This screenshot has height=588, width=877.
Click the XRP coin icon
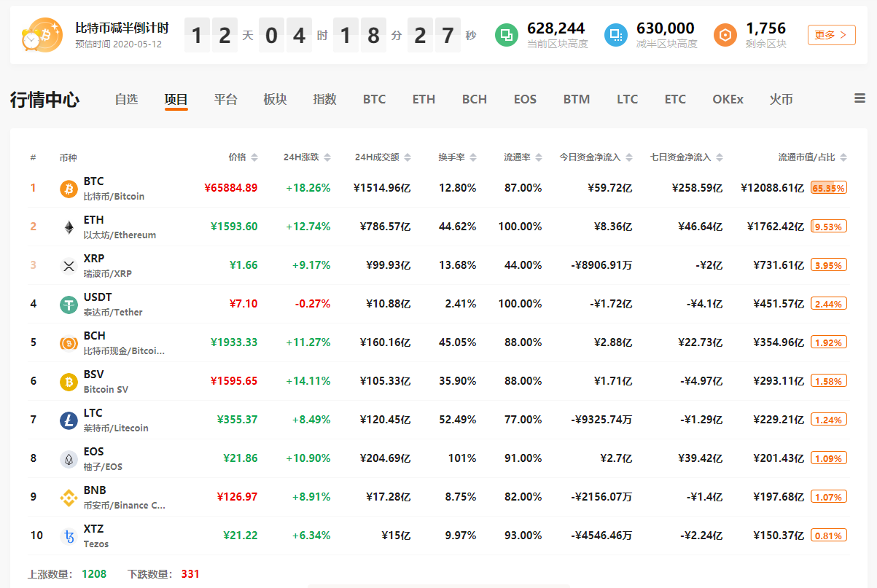[x=69, y=266]
